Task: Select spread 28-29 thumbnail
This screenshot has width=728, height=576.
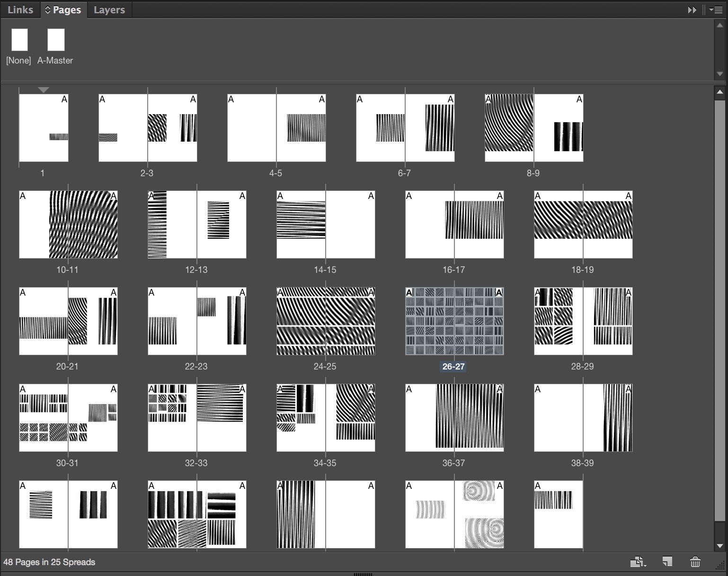Action: 583,321
